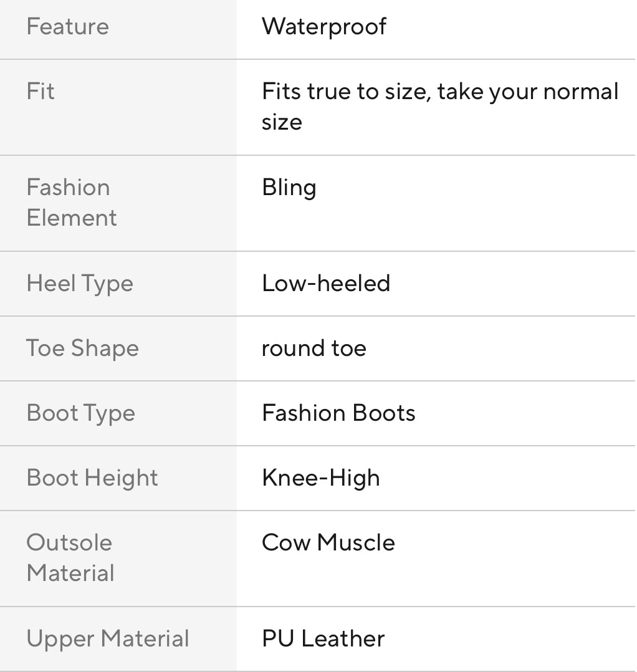Click the word 'Material' below Outsole

[x=70, y=574]
